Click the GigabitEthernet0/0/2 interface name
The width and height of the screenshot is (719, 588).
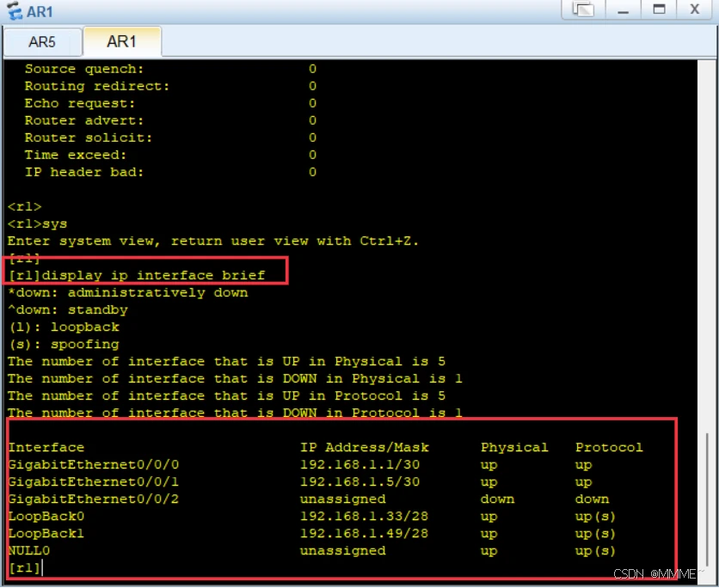[93, 499]
